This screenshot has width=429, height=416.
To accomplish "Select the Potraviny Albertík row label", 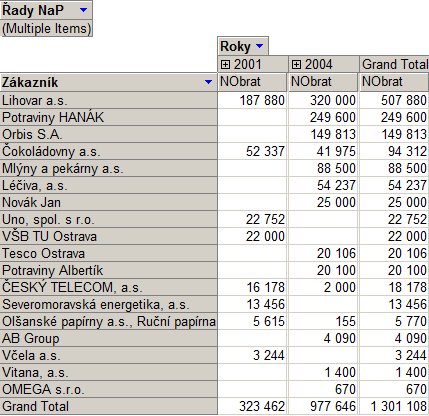I will pos(109,270).
